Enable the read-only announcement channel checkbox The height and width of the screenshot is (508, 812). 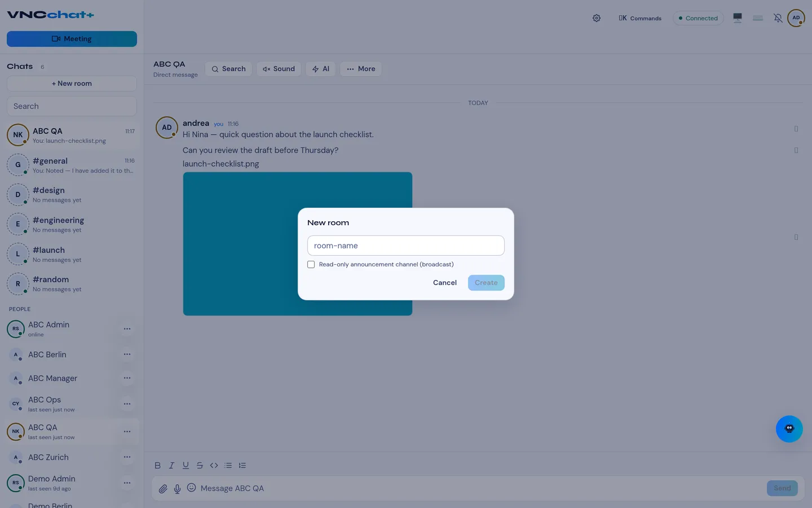click(311, 265)
